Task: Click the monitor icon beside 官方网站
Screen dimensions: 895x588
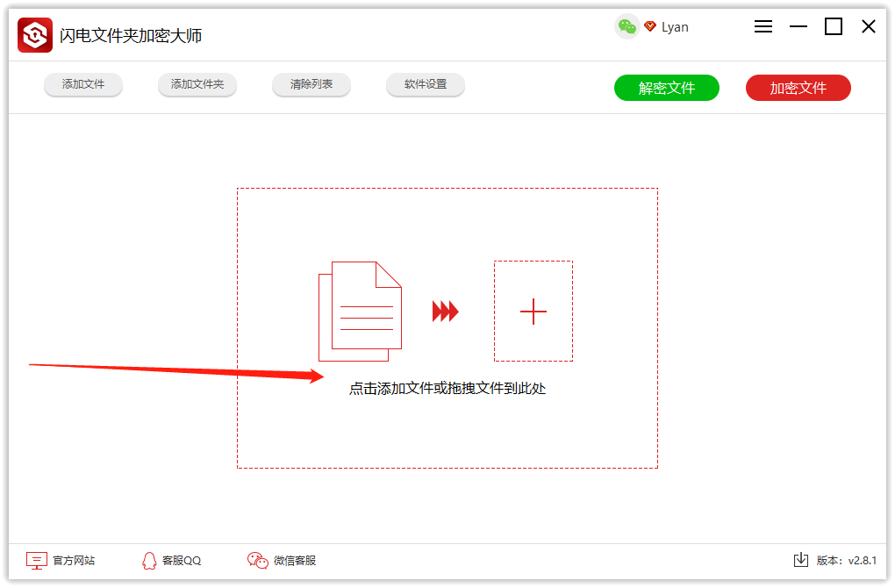Action: pyautogui.click(x=37, y=561)
